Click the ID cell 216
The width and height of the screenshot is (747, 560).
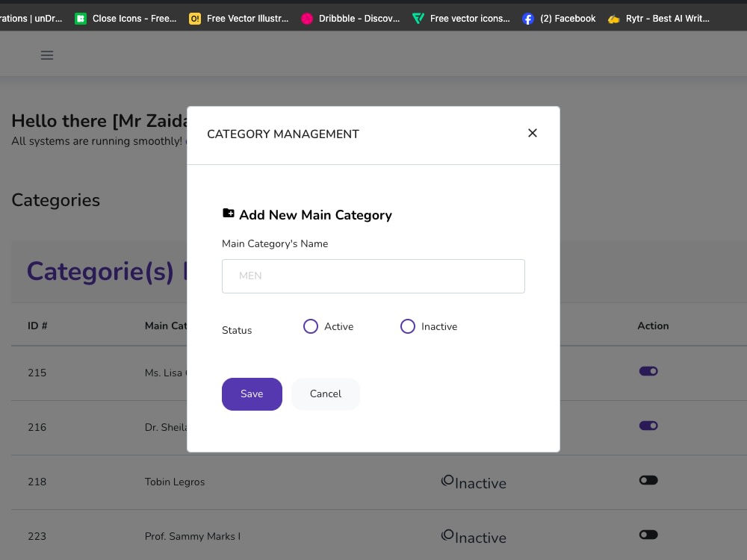tap(37, 427)
